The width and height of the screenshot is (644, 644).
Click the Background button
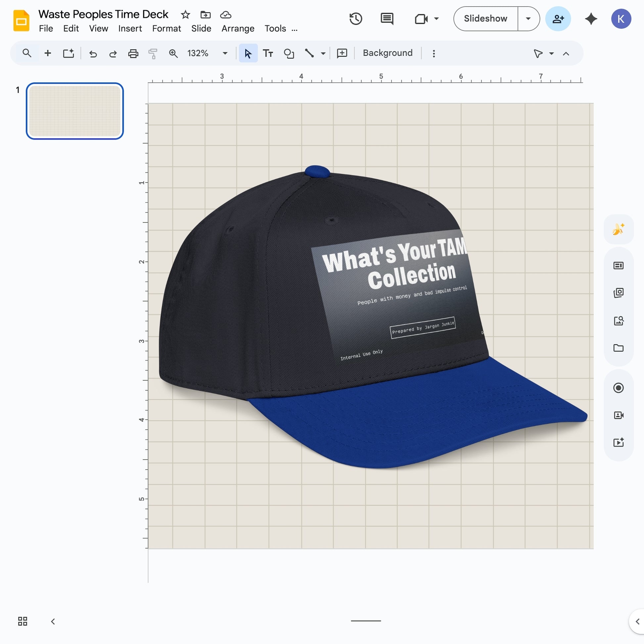pos(387,53)
